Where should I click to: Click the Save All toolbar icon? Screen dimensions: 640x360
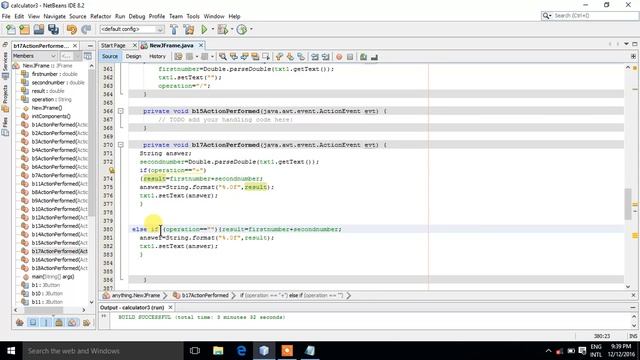point(53,29)
